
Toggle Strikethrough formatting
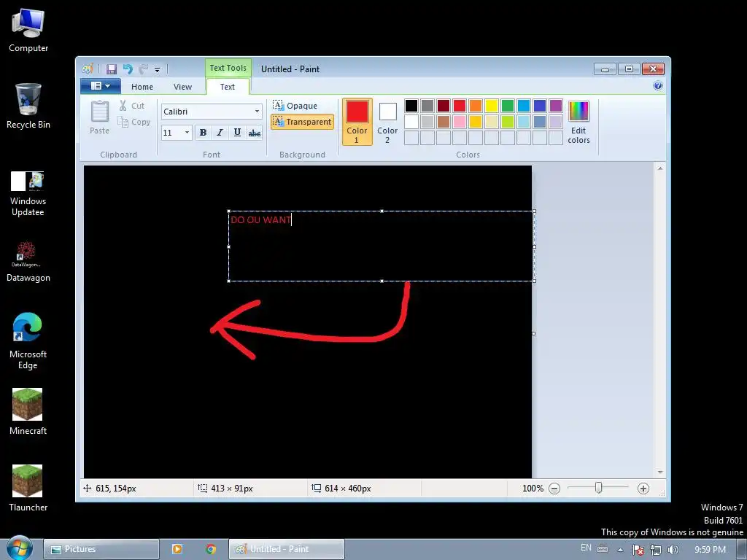pyautogui.click(x=255, y=133)
